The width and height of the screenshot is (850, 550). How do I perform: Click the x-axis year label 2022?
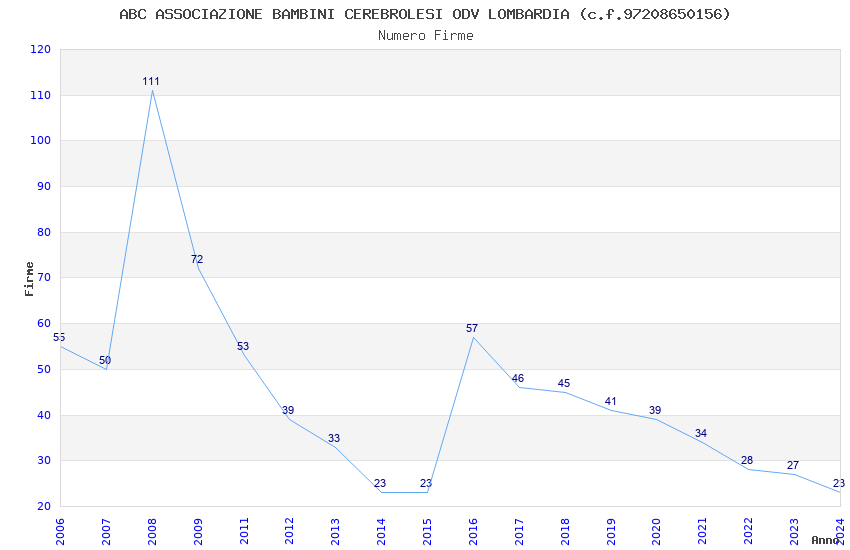click(x=748, y=532)
